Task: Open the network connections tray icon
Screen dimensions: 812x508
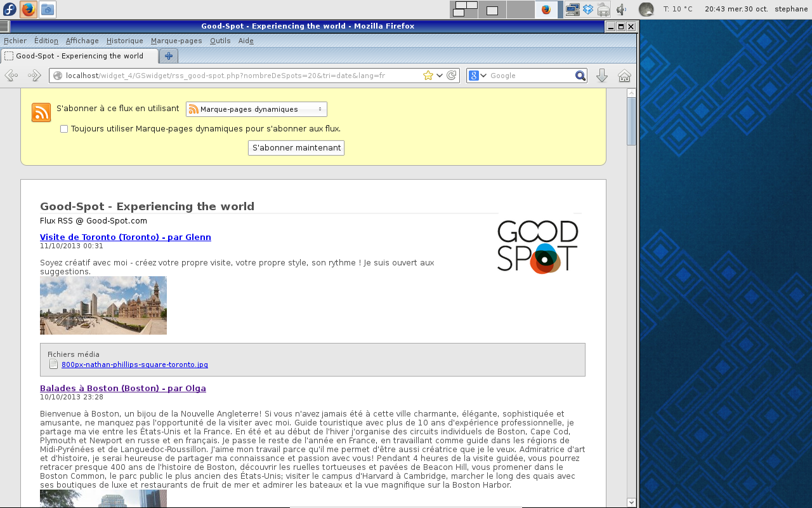Action: (x=573, y=10)
